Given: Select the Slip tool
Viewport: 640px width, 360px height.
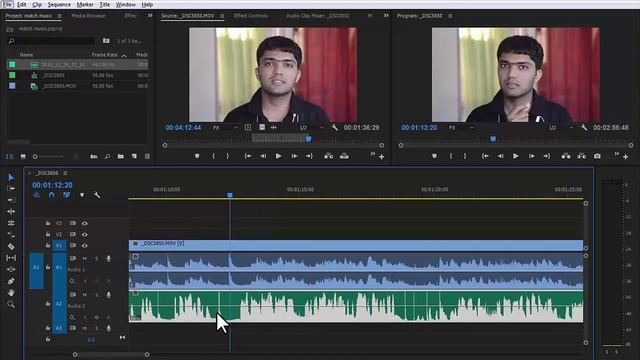Looking at the screenshot, I should pos(11,258).
